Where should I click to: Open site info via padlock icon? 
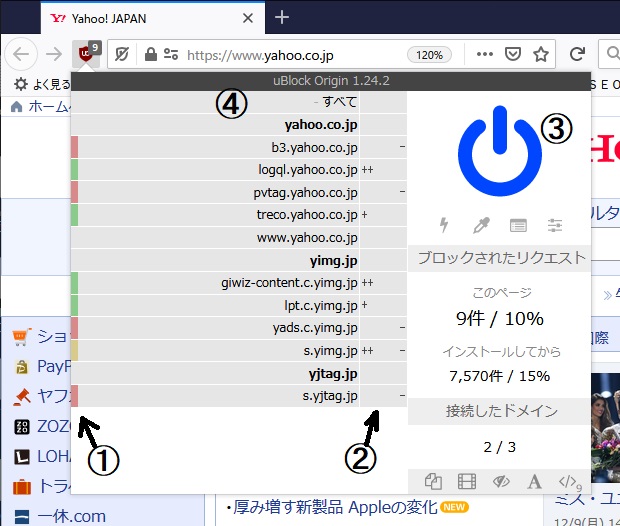[x=151, y=54]
